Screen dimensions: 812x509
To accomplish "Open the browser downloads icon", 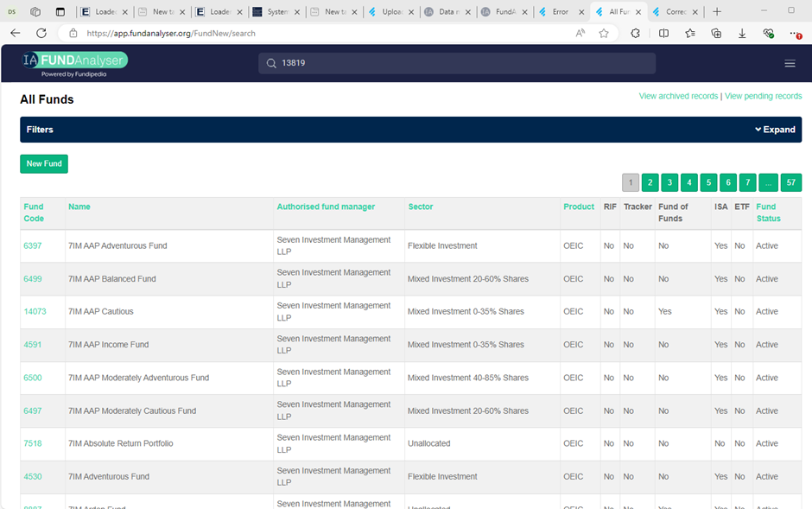I will [742, 33].
